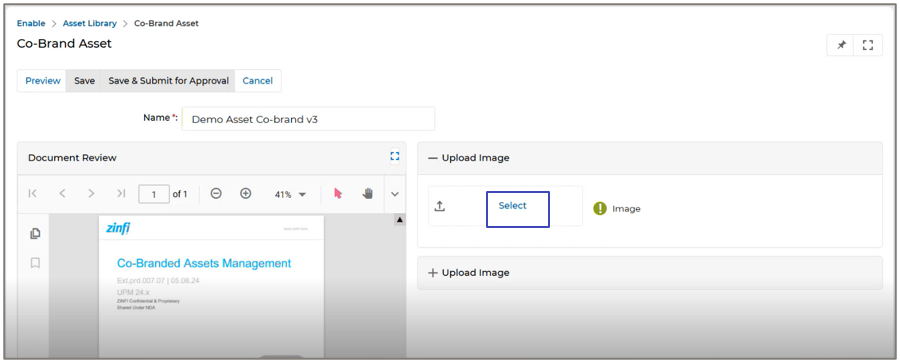Image resolution: width=900 pixels, height=363 pixels.
Task: Click the zinfi logo in document
Action: click(x=118, y=228)
